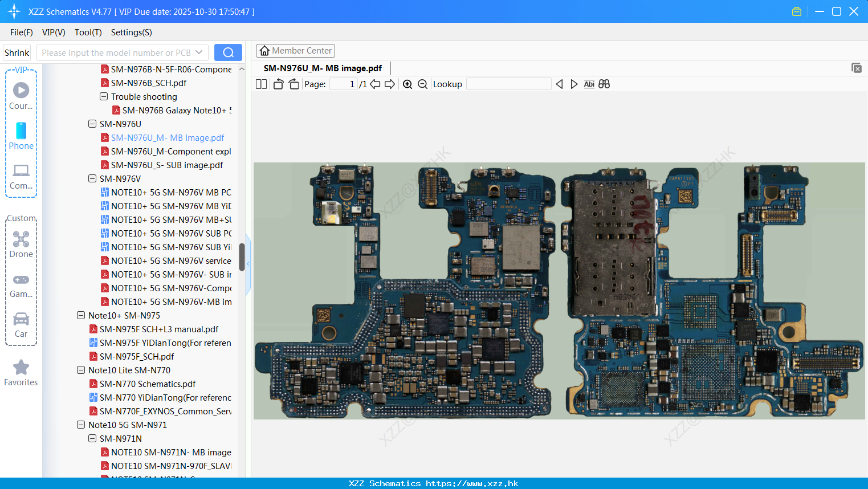Open NOTE10+ 5G SM-N976V service file

[166, 260]
